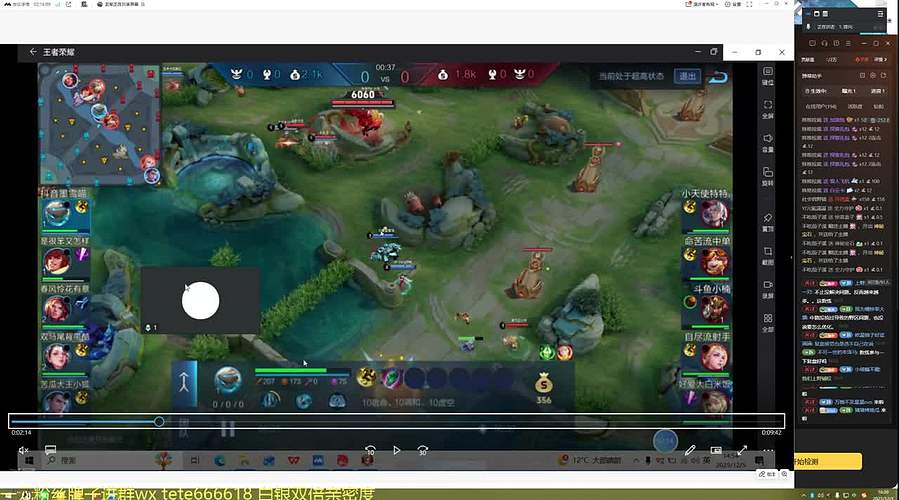Open Windows Start menu in recorded taskbar
Image resolution: width=899 pixels, height=500 pixels.
point(29,460)
